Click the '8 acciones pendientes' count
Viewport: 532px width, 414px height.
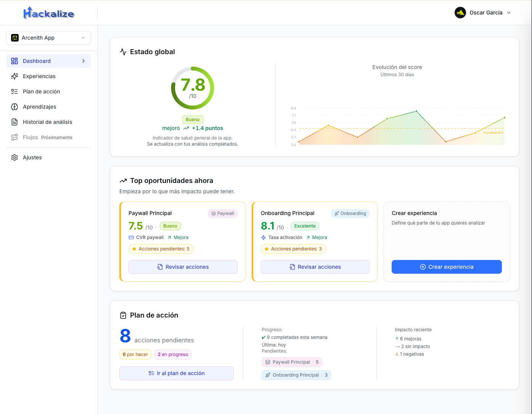click(x=157, y=337)
